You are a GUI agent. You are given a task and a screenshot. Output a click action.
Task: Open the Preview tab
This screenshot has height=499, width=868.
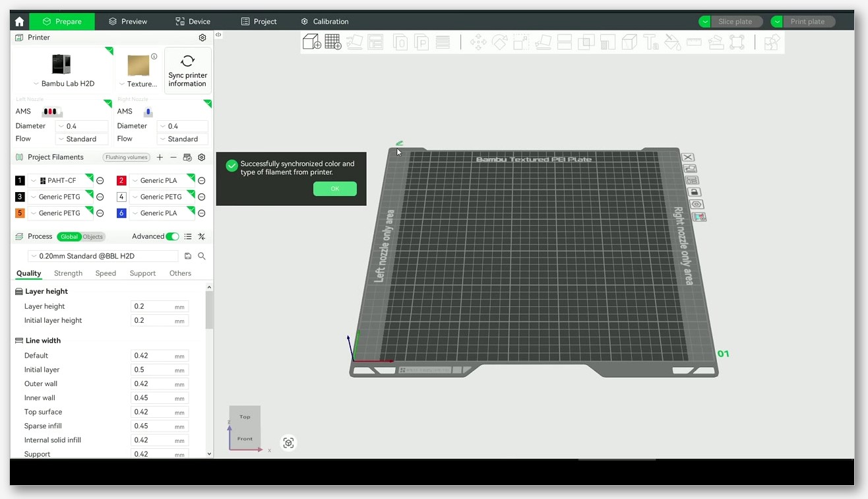coord(128,21)
